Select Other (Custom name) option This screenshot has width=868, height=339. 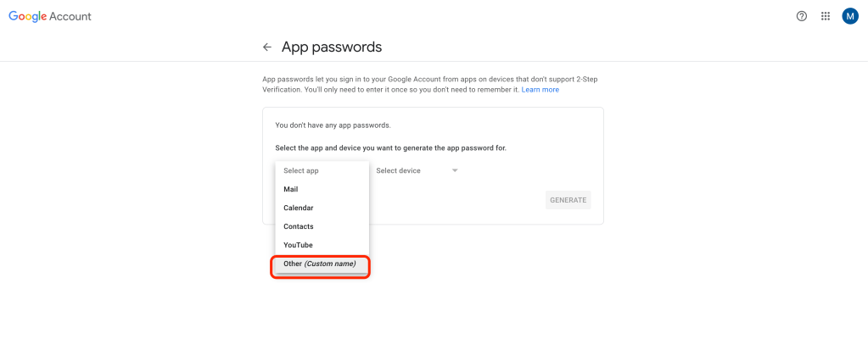tap(320, 264)
